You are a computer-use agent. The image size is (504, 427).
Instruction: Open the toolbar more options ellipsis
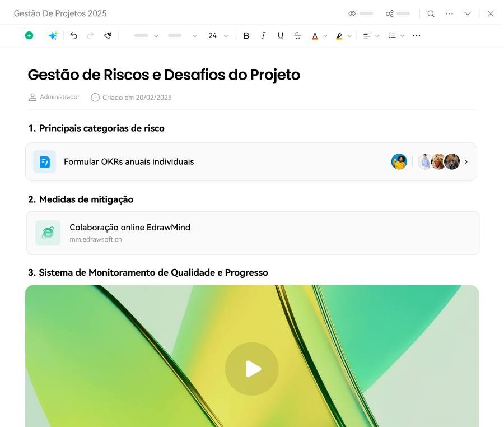click(x=417, y=35)
